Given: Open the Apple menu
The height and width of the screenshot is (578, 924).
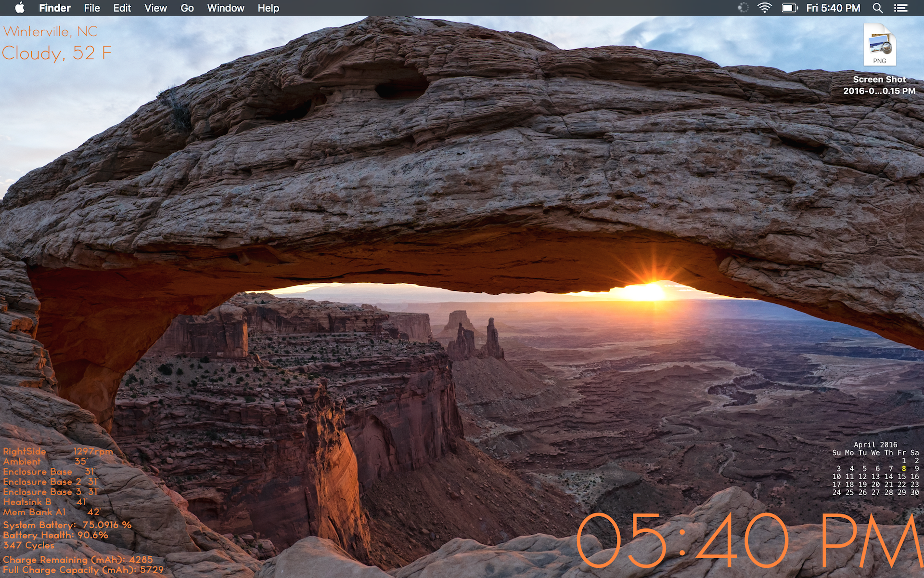Looking at the screenshot, I should coord(20,8).
